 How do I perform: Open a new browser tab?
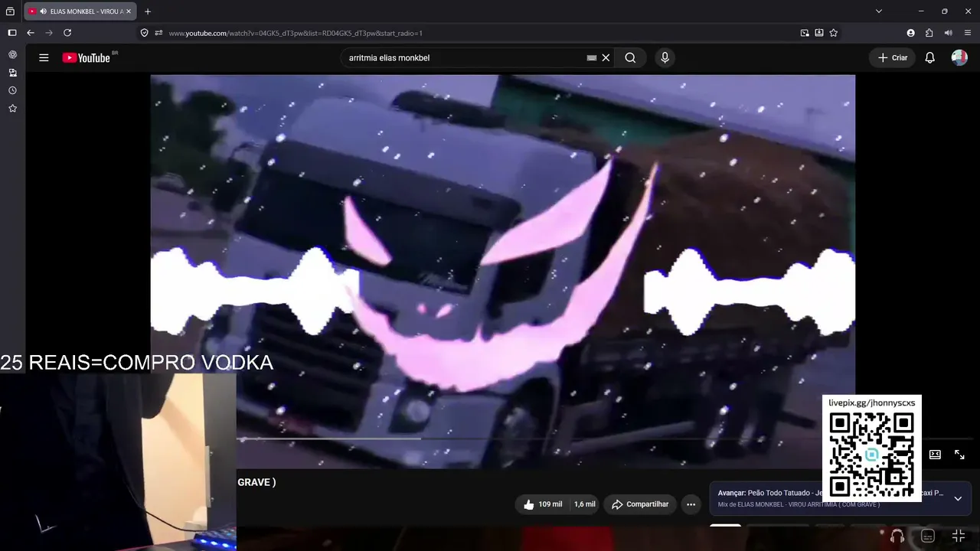(x=148, y=11)
